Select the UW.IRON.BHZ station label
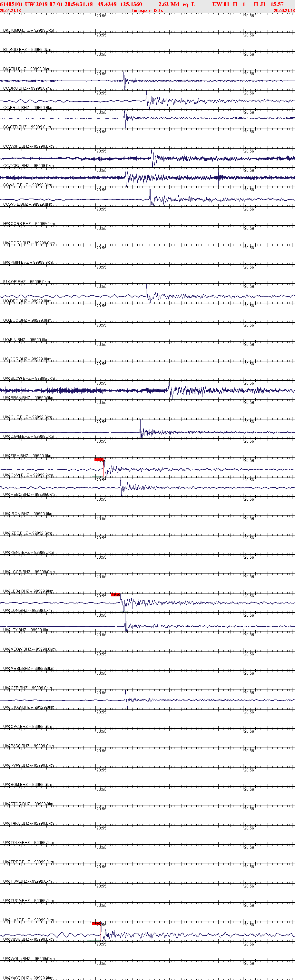This screenshot has height=980, width=295. click(29, 514)
